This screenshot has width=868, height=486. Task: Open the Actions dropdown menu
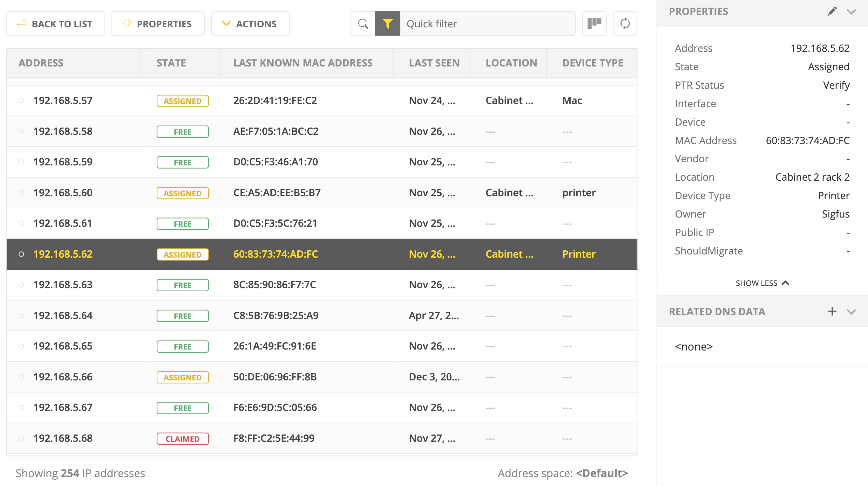pos(250,24)
